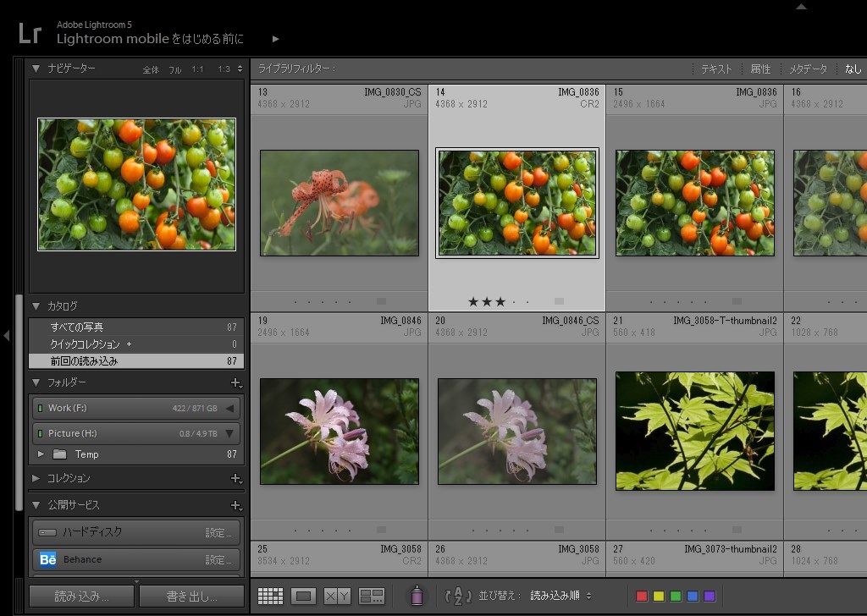This screenshot has width=867, height=616.
Task: Add a new collection with plus icon
Action: point(236,478)
